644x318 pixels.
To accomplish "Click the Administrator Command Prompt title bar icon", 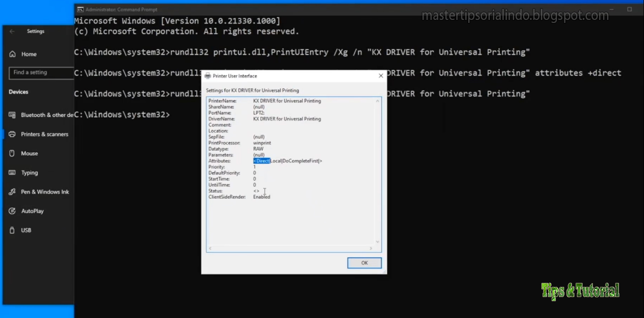I will pyautogui.click(x=81, y=9).
